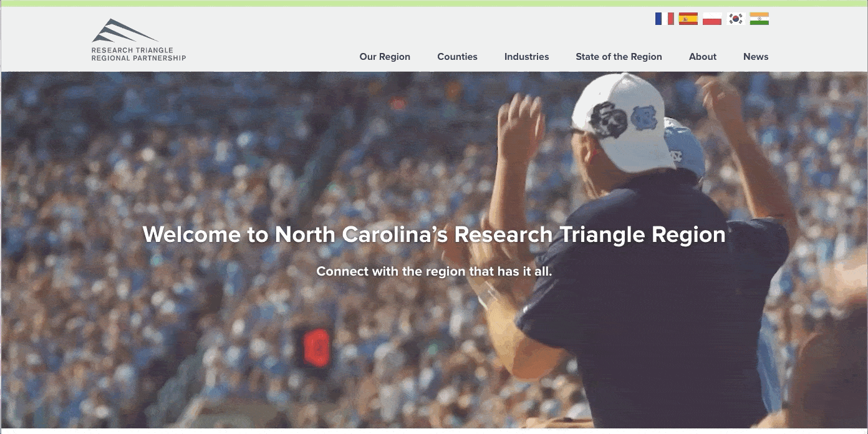Select the 'Connect with the region' tagline
Screen dimensions: 868x434
[434, 271]
